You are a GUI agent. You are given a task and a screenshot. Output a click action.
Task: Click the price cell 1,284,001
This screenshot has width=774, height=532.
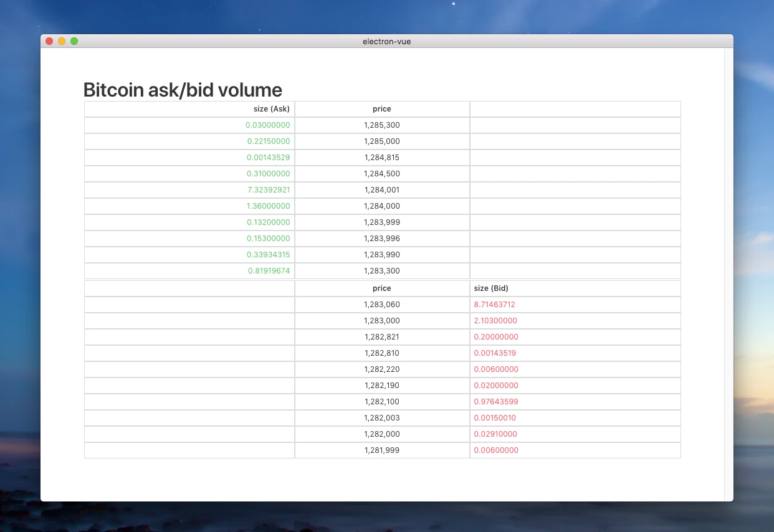[382, 190]
